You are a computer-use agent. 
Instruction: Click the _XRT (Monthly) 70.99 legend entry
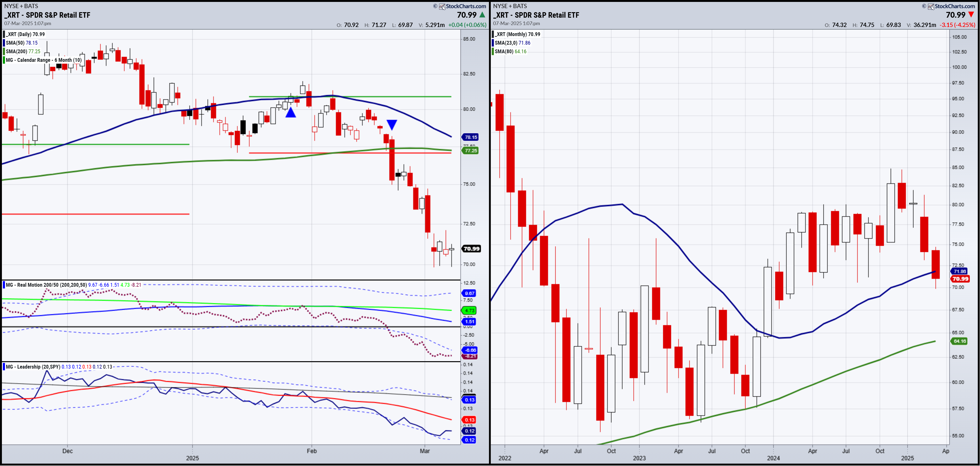click(x=517, y=34)
